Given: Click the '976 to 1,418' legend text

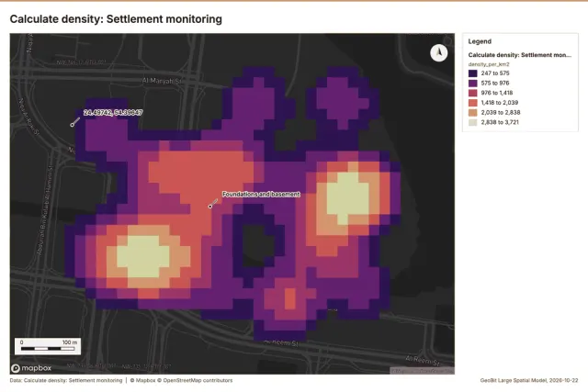Looking at the screenshot, I should (x=497, y=93).
